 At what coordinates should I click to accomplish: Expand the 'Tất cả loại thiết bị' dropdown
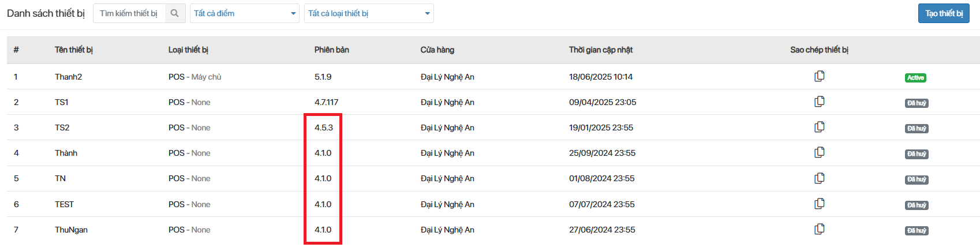pos(368,13)
